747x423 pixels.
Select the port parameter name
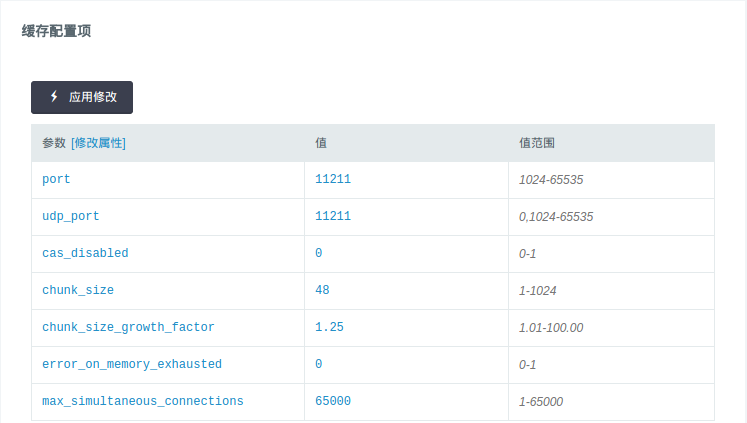coord(56,180)
